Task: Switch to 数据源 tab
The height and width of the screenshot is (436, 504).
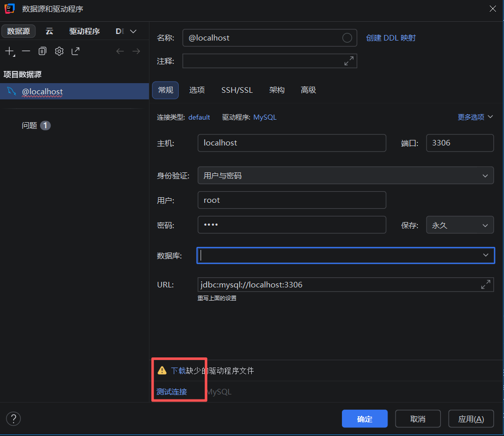Action: (x=18, y=31)
